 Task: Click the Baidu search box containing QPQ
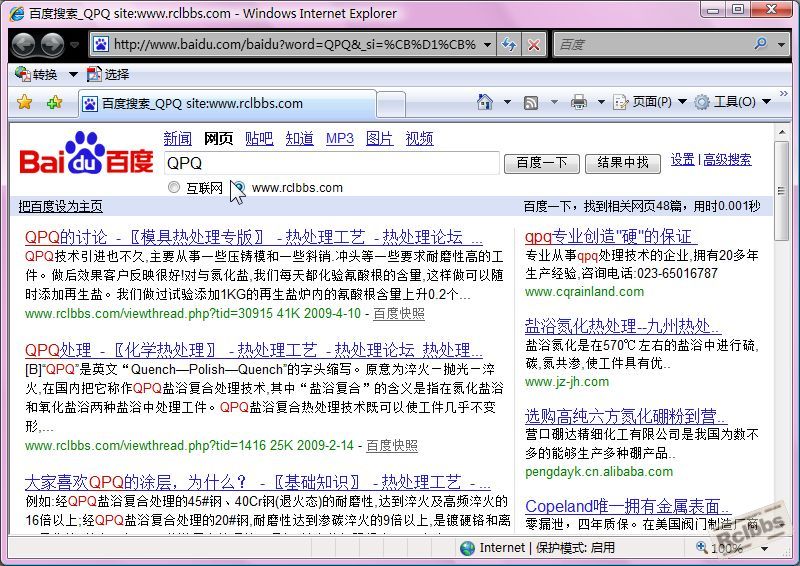(332, 163)
